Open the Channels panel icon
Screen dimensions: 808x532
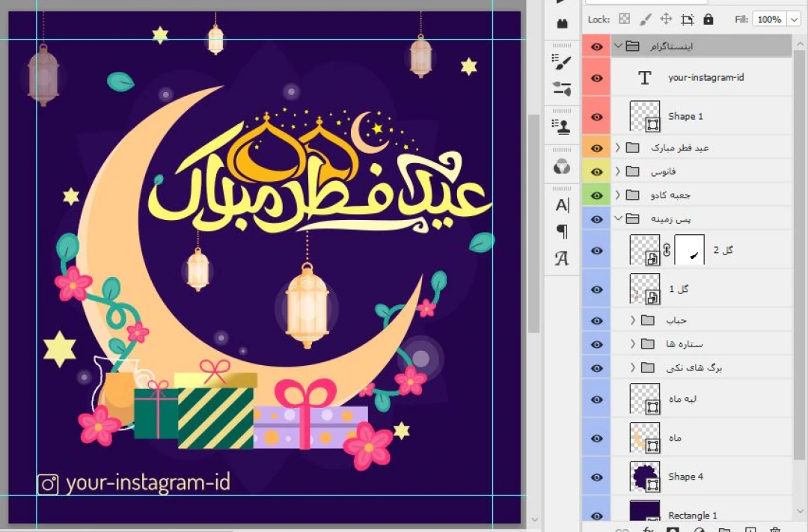click(x=562, y=167)
